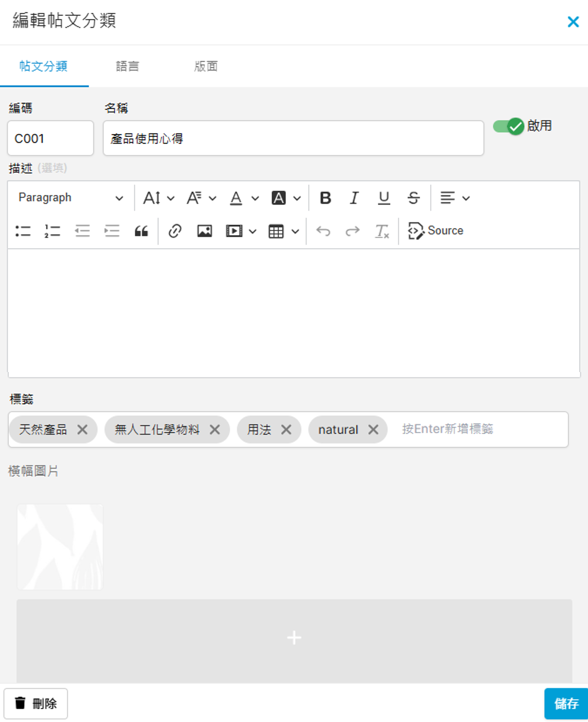Switch to the 語言 tab
Image resolution: width=588 pixels, height=722 pixels.
tap(127, 66)
